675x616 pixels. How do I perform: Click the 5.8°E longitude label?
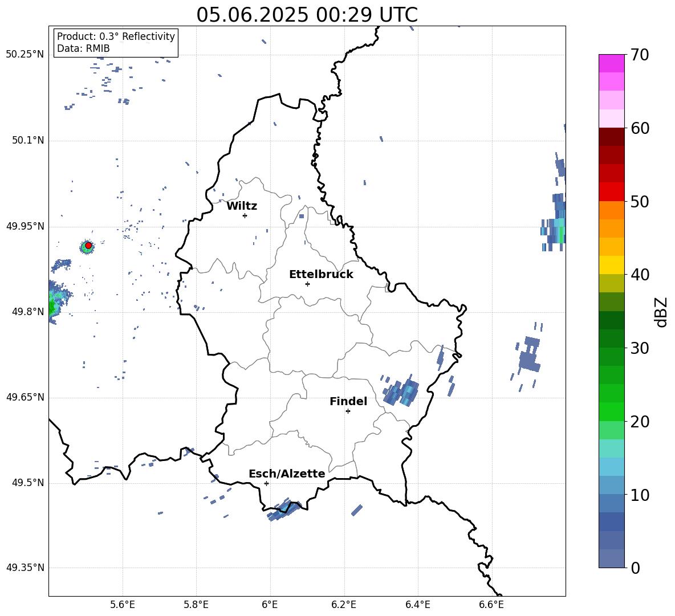coord(196,605)
